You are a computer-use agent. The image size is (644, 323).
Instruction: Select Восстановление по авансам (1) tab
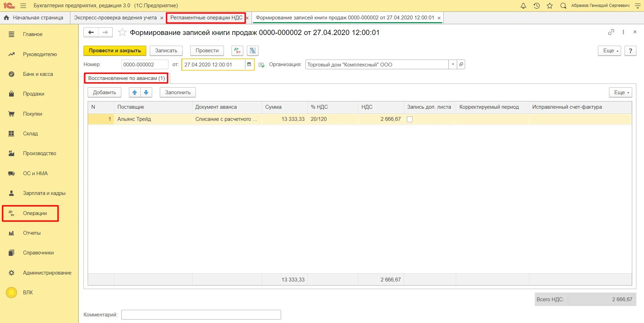coord(127,78)
